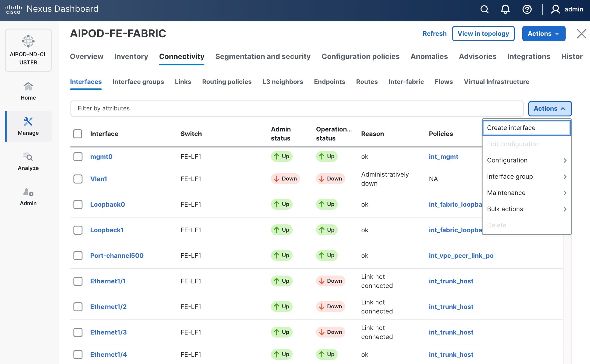Viewport: 590px width, 364px height.
Task: Open the Maintenance submenu
Action: (x=526, y=193)
